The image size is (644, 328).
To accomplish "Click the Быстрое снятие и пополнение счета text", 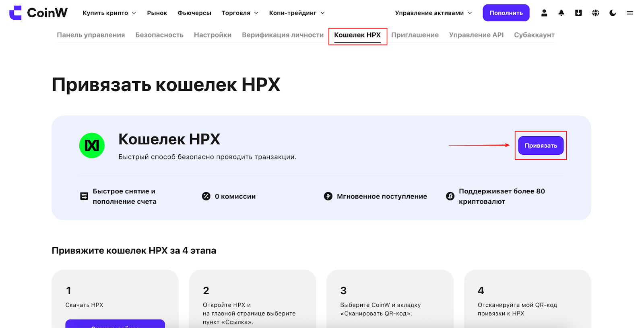I will point(124,196).
